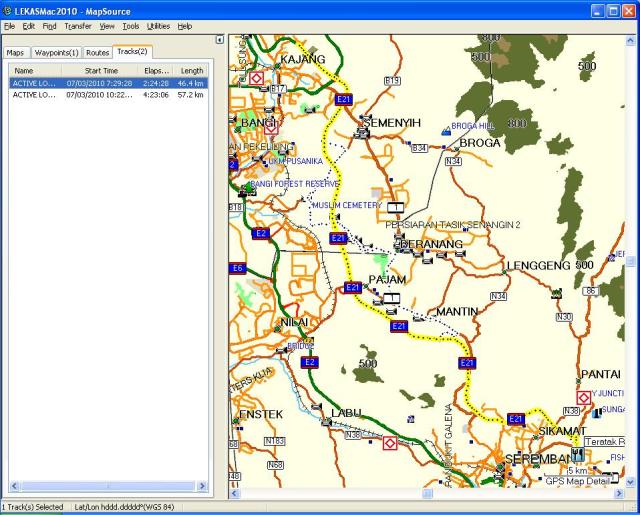Click the Teratak waypoint label
The image size is (640, 515).
pos(604,442)
